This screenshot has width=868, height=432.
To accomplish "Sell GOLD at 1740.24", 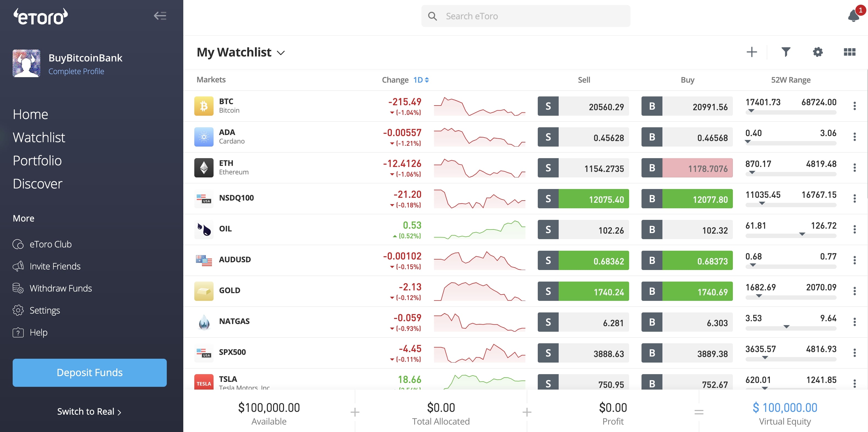I will point(583,291).
